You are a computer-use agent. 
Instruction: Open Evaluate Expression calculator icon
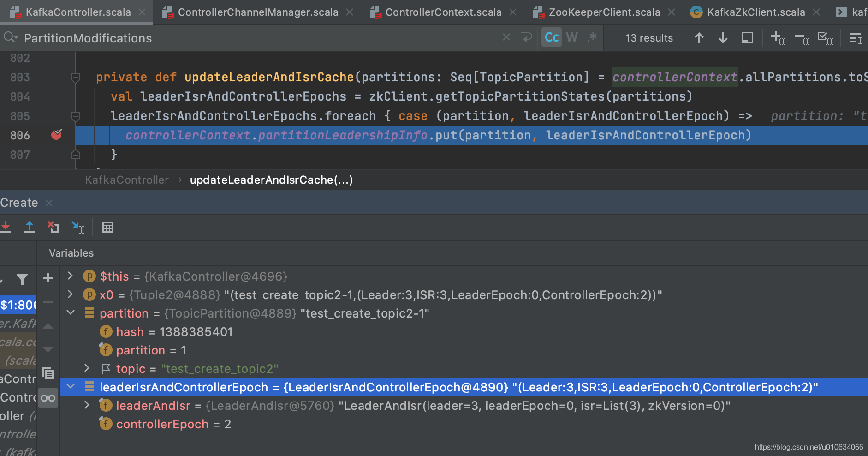pyautogui.click(x=108, y=227)
